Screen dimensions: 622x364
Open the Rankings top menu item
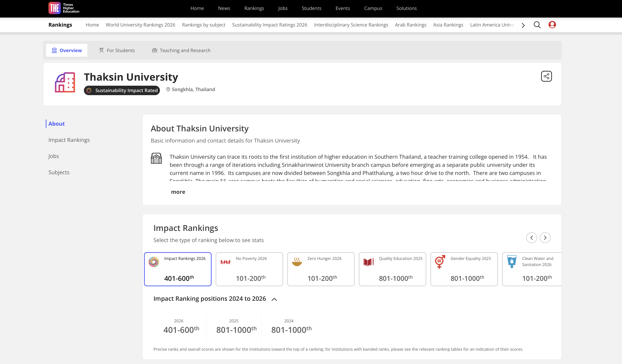click(x=254, y=8)
